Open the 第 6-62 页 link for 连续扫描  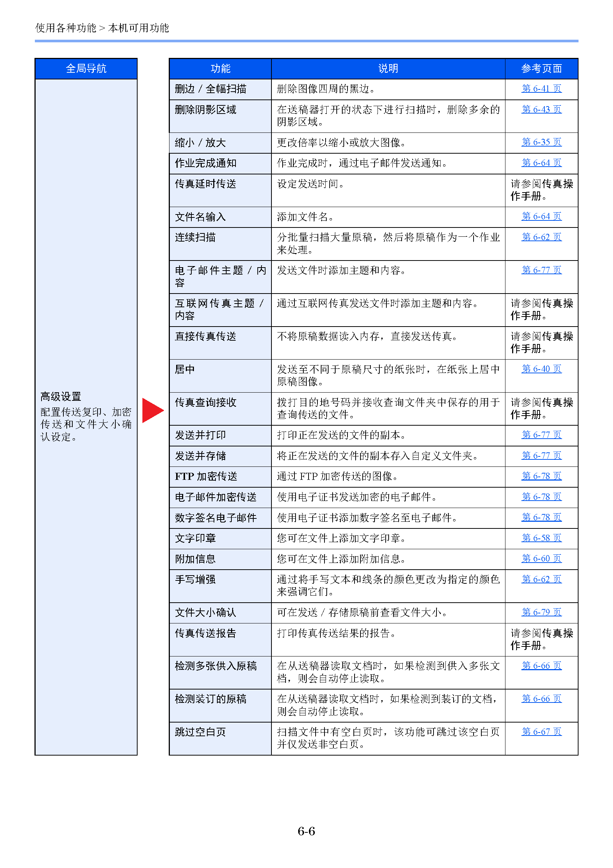point(541,237)
